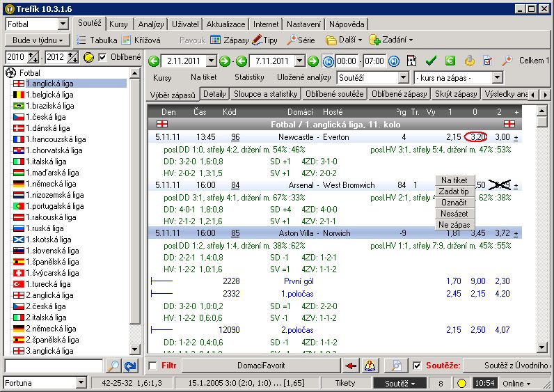Click the green euro currency icon
This screenshot has height=392, width=554.
[450, 61]
